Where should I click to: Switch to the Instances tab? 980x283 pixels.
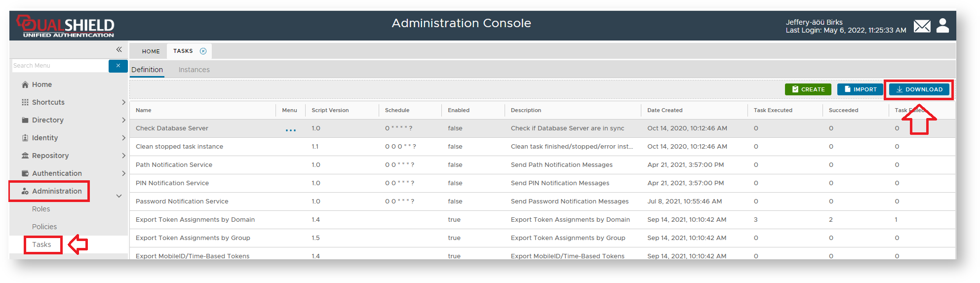click(x=194, y=70)
